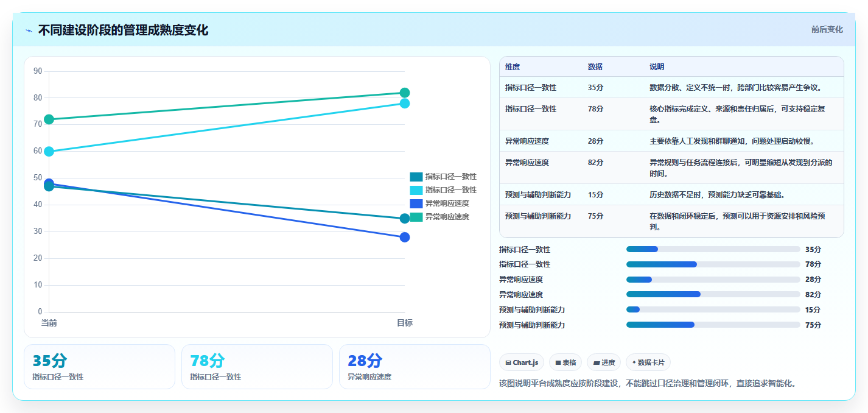868x413 pixels.
Task: Click the light cyan 指标口径一致性 legend swatch
Action: click(416, 190)
